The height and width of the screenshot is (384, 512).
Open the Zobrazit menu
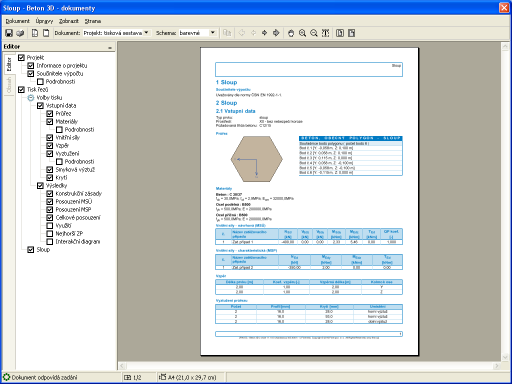[69, 21]
